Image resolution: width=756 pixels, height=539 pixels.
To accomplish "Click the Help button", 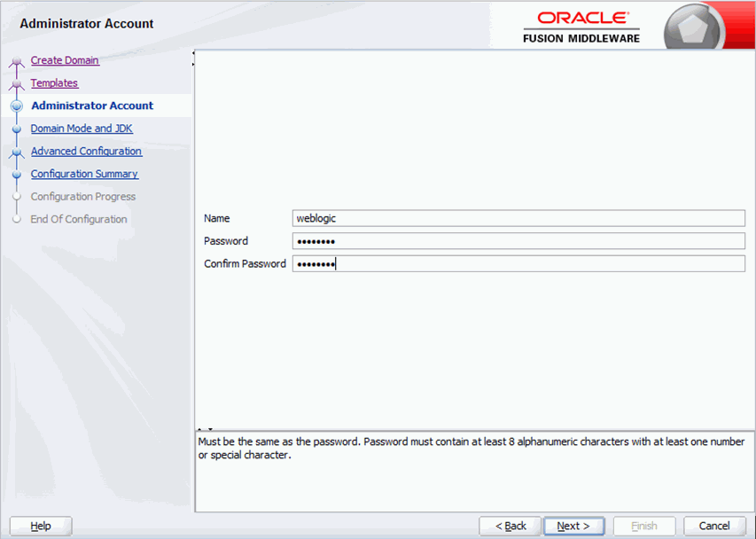I will point(40,525).
